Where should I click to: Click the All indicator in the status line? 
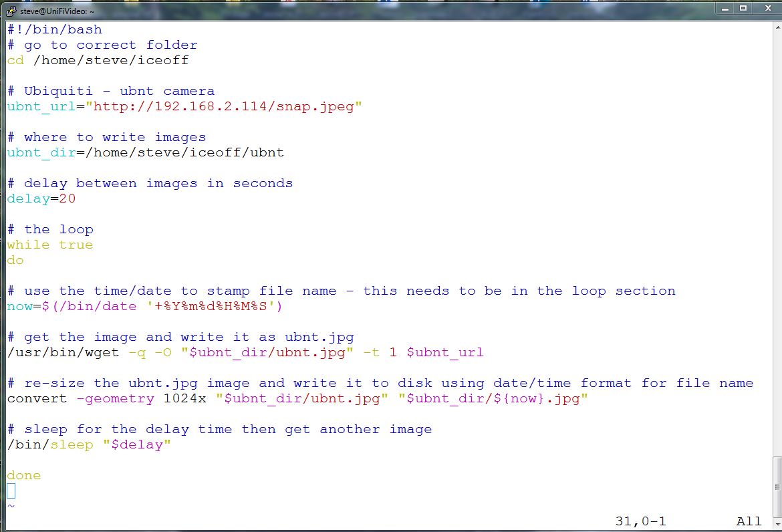coord(748,521)
